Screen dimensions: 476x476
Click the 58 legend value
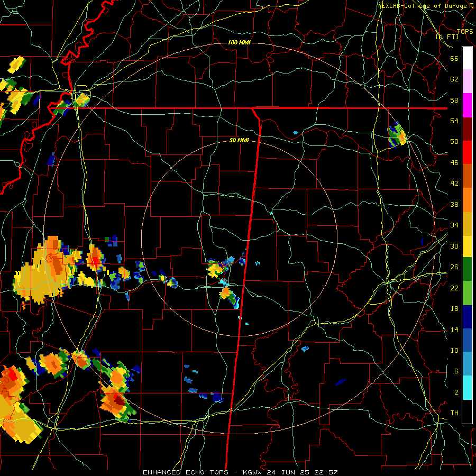pyautogui.click(x=454, y=100)
